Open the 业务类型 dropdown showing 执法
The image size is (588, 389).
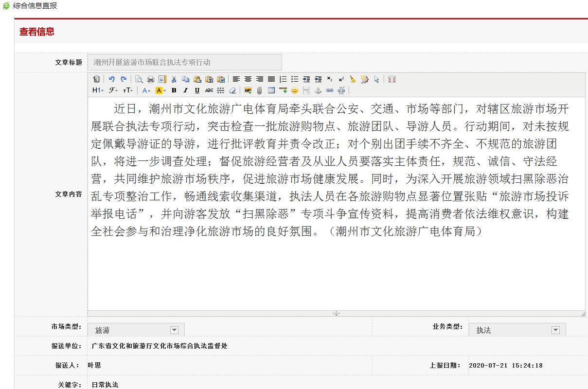pyautogui.click(x=555, y=330)
